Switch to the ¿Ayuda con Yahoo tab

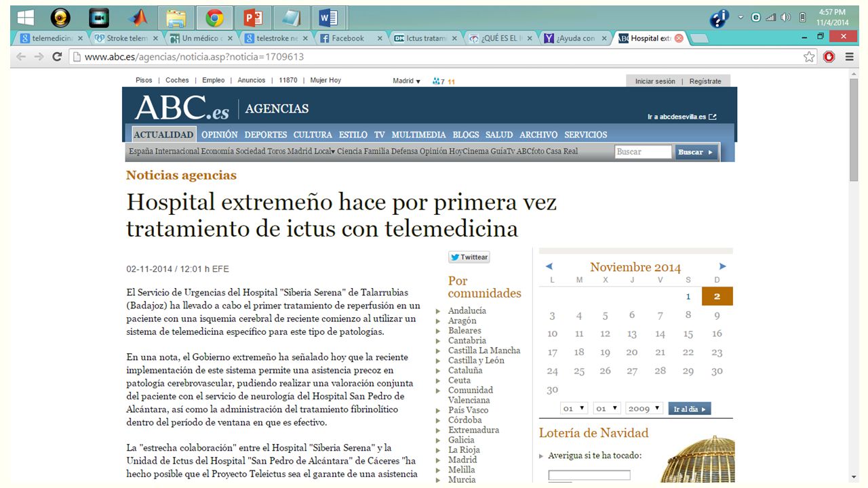(x=574, y=39)
